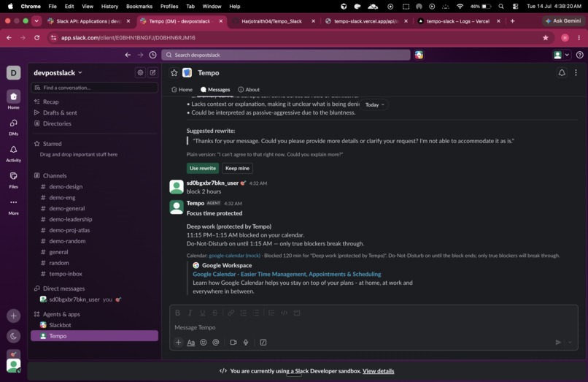Click the Search devpostslack field
This screenshot has height=382, width=588.
click(x=286, y=55)
